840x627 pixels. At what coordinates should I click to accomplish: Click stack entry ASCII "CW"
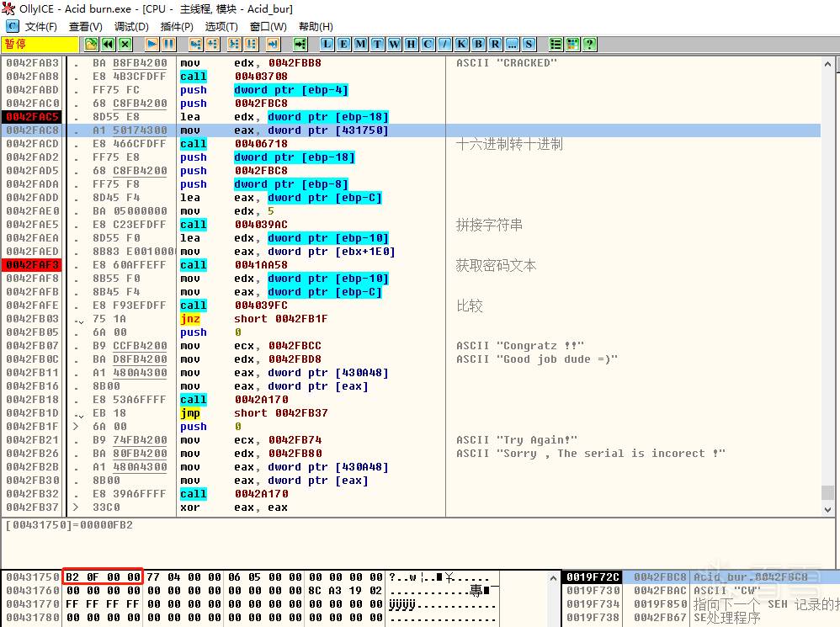coord(726,591)
